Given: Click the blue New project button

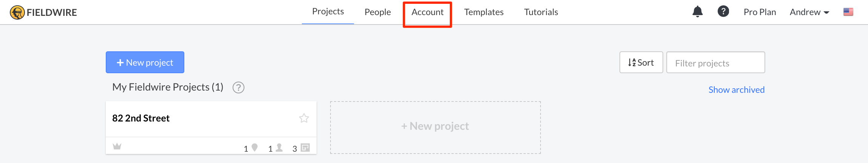Looking at the screenshot, I should coord(145,62).
